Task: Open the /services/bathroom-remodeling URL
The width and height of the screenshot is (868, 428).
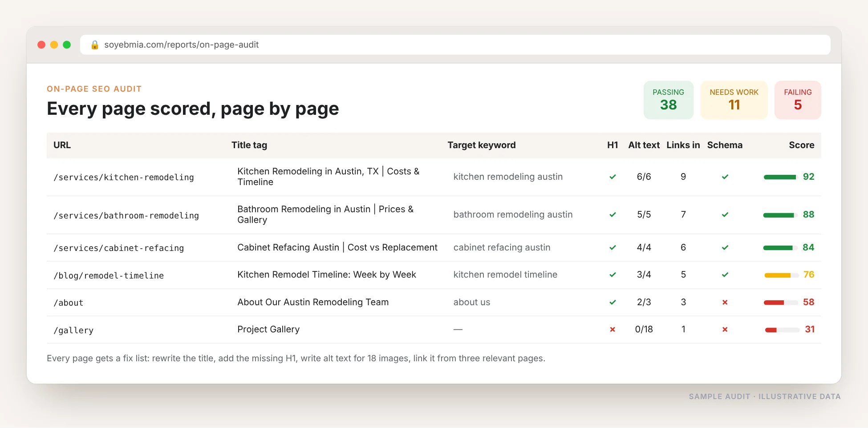Action: [x=126, y=216]
